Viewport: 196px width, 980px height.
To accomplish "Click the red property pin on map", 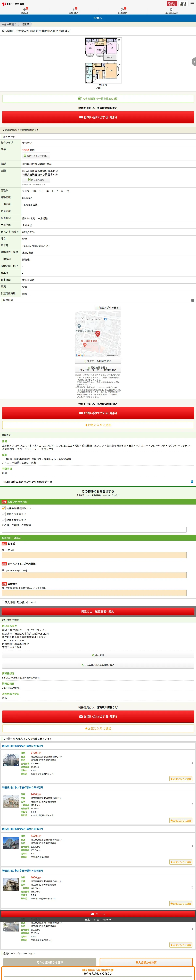I will click(x=98, y=334).
